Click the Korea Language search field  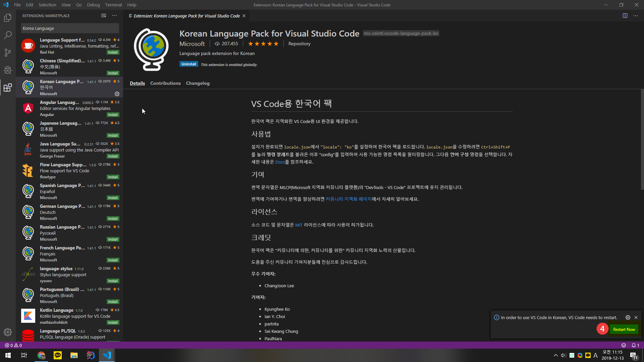70,28
